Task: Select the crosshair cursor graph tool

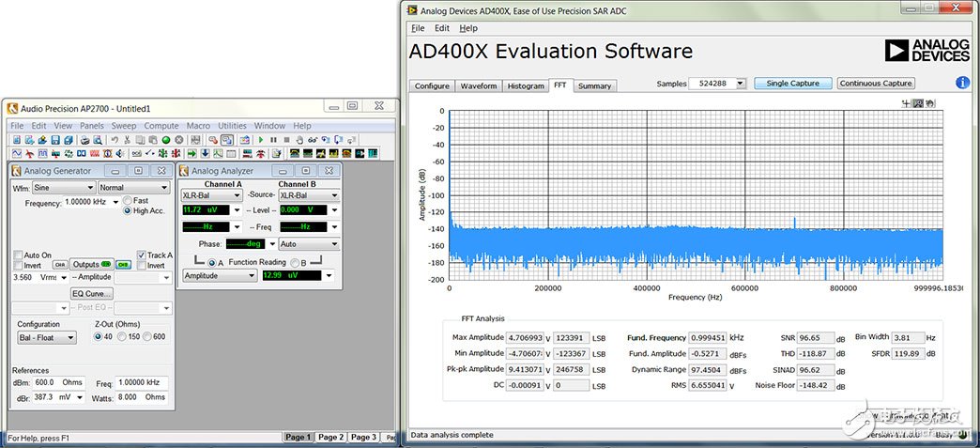Action: click(x=906, y=103)
